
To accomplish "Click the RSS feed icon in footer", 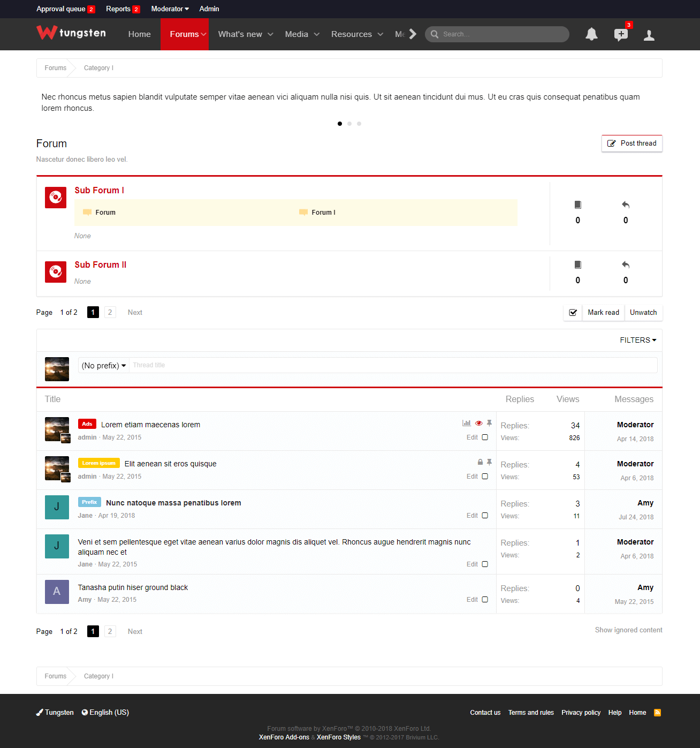I will coord(657,713).
